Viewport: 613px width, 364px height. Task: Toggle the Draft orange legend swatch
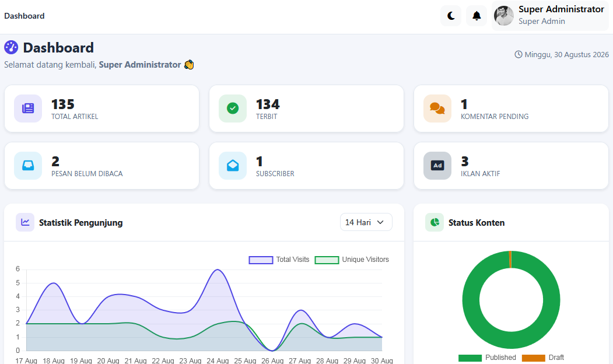[533, 358]
